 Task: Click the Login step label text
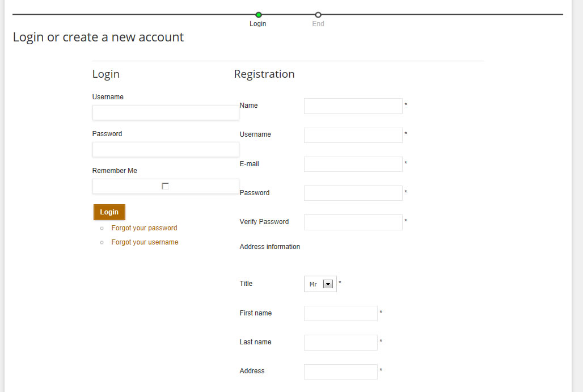click(258, 24)
